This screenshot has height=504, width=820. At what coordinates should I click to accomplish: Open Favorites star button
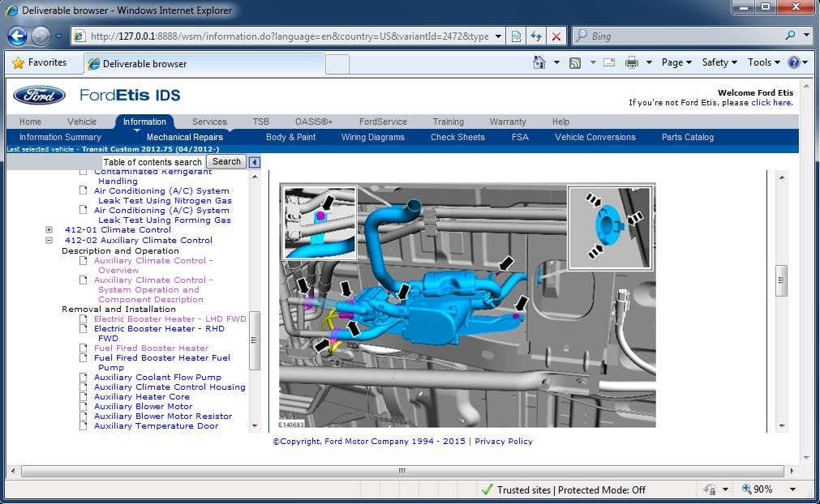pos(41,62)
